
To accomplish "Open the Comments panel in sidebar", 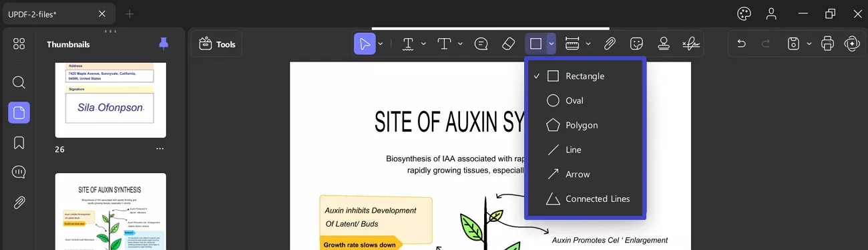I will coord(19,172).
